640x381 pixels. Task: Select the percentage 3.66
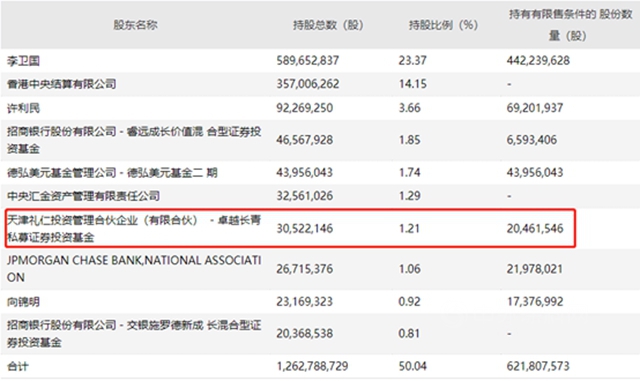(409, 108)
